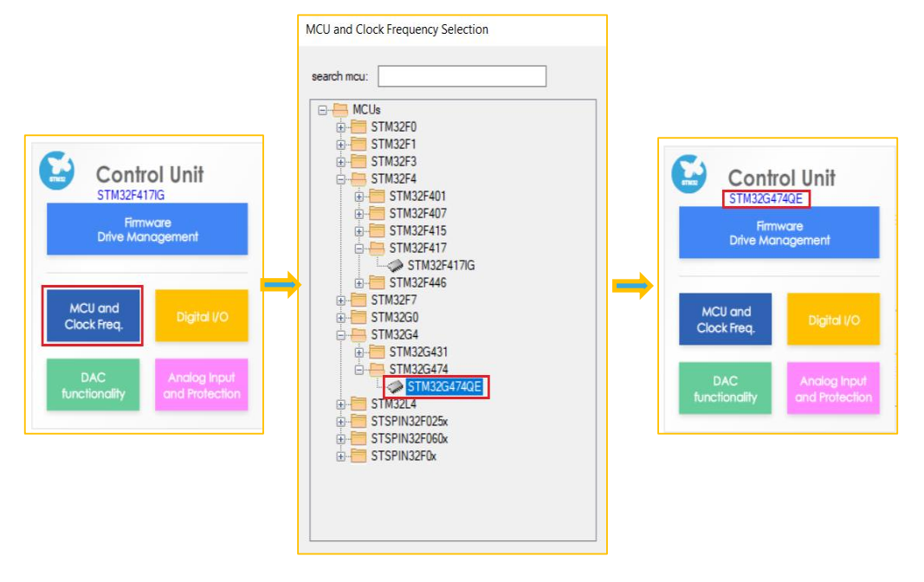Click the STSPIN32F0x folder icon
The image size is (924, 582).
coord(359,456)
